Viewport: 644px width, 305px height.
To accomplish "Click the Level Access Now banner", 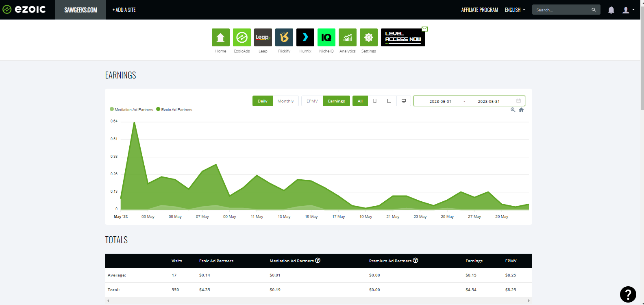I will click(x=403, y=37).
